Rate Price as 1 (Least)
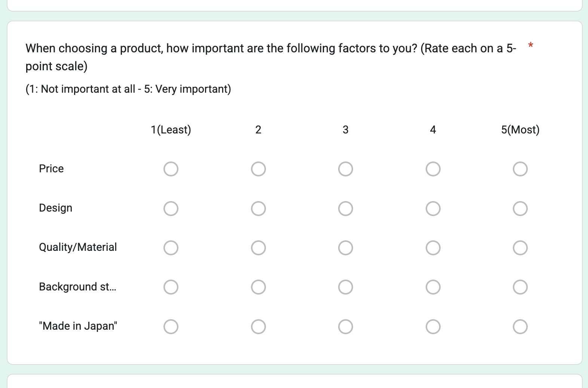 [171, 169]
